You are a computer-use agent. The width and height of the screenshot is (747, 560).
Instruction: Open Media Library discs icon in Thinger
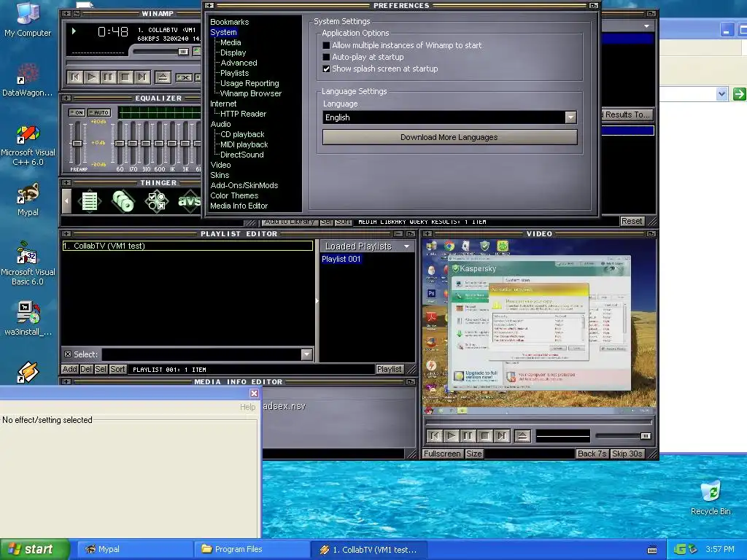coord(123,201)
